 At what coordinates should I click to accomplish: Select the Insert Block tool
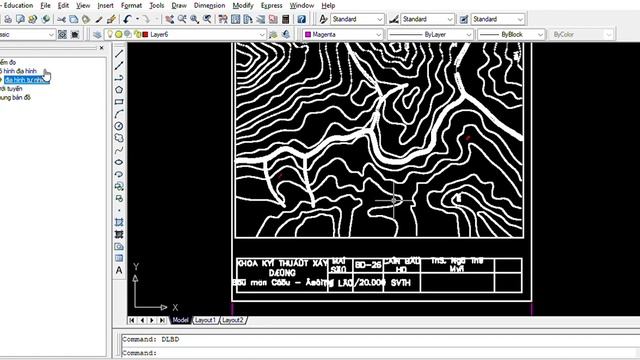[119, 187]
